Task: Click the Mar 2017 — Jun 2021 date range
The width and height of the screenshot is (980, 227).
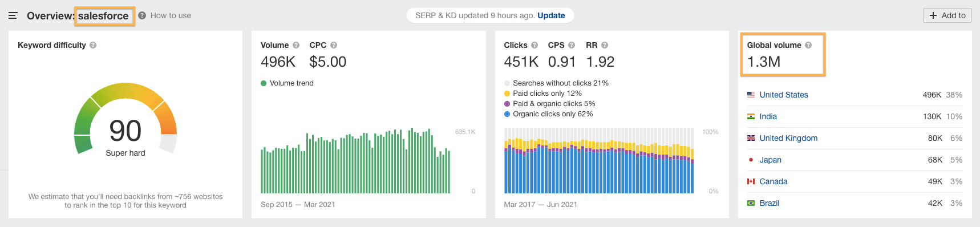Action: pyautogui.click(x=541, y=204)
